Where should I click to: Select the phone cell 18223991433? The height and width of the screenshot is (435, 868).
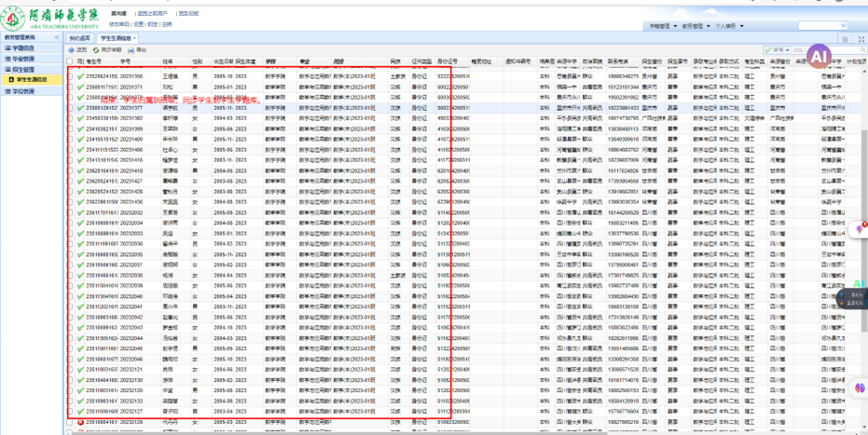[x=624, y=107]
